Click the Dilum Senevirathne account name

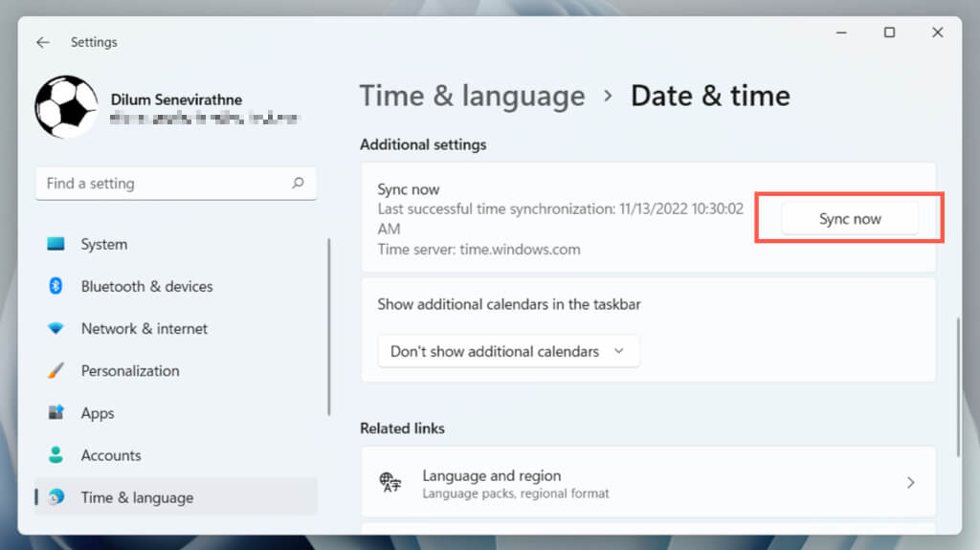[x=175, y=99]
